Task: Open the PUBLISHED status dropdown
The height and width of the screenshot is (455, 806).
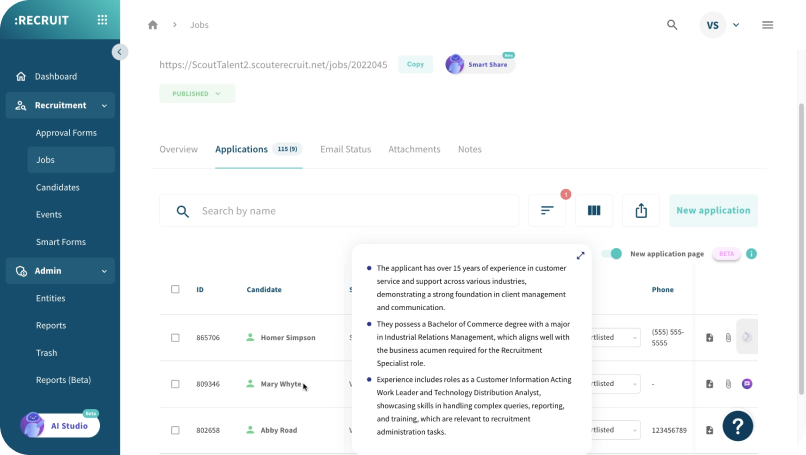Action: click(x=197, y=94)
